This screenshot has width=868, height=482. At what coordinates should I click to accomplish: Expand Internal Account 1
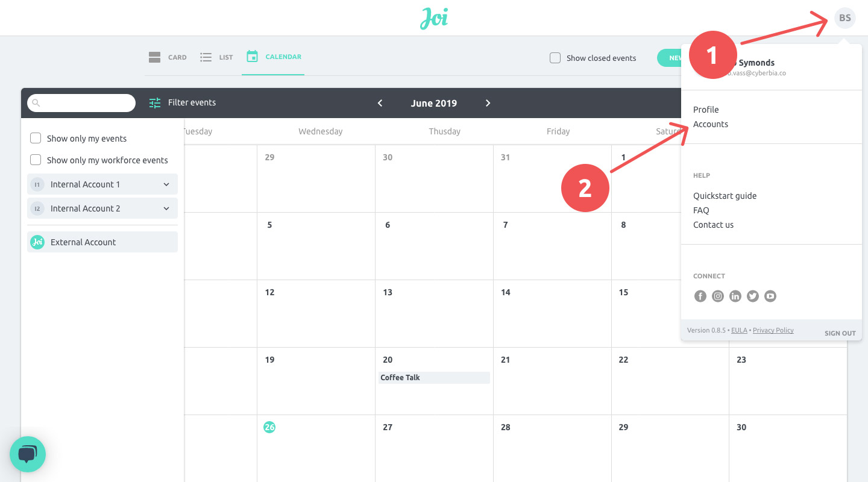tap(166, 184)
